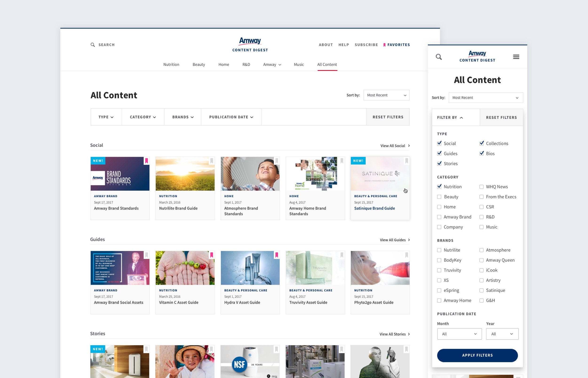Uncheck the Social type checkbox

click(x=439, y=143)
